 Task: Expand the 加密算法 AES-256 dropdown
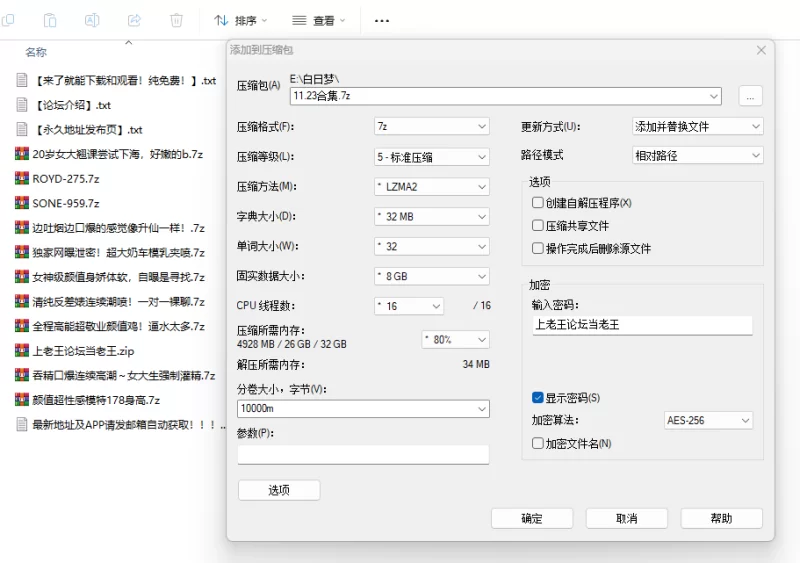click(708, 421)
